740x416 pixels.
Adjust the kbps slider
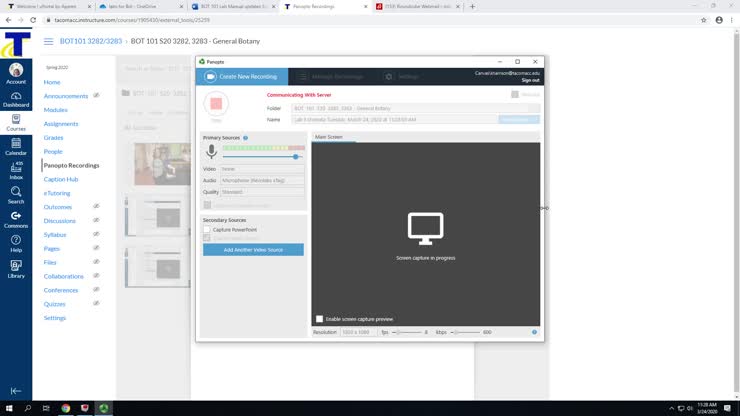click(x=456, y=332)
